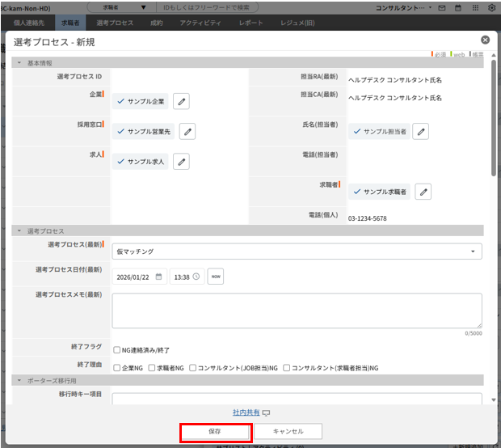Click into the 選考プロセスメモ text area

click(x=297, y=310)
